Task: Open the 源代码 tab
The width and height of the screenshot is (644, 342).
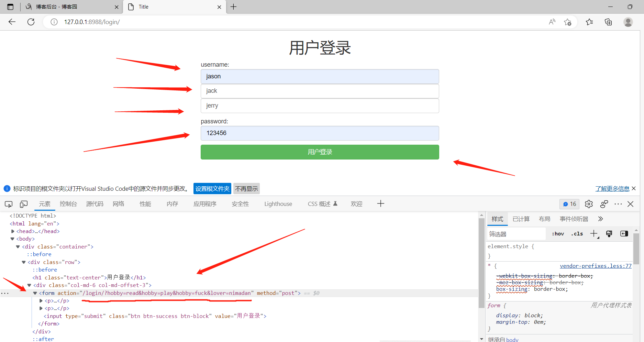Action: coord(95,204)
